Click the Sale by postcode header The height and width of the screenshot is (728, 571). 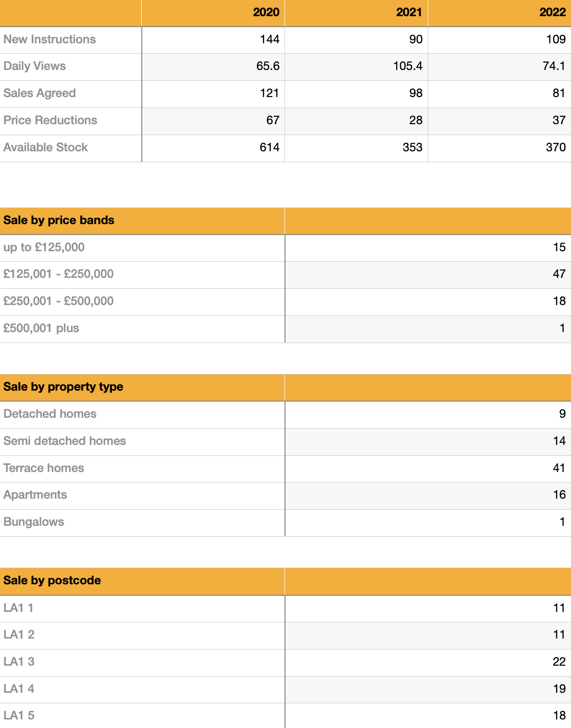click(x=52, y=580)
